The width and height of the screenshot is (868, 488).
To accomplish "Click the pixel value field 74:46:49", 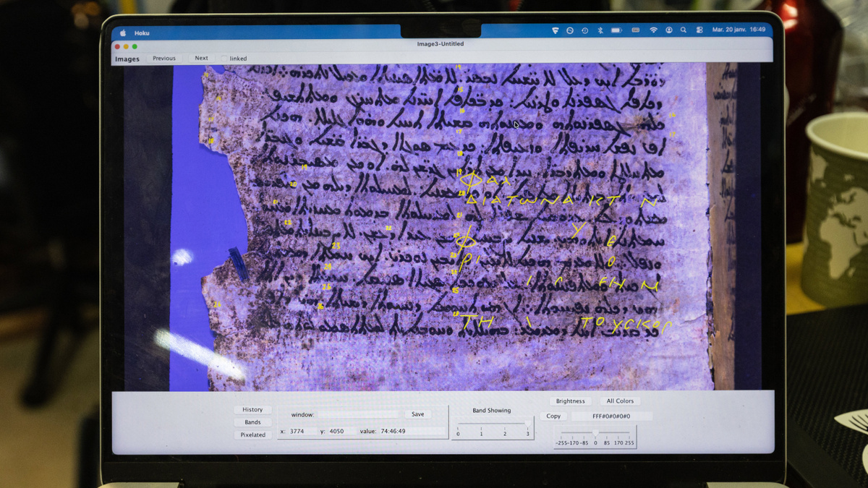I will tap(412, 431).
